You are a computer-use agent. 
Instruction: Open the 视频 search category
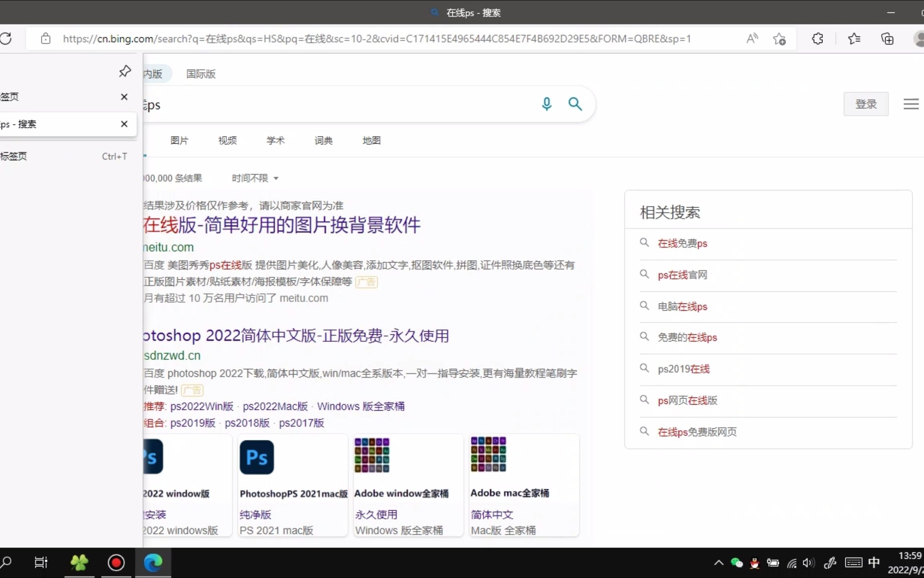click(227, 140)
